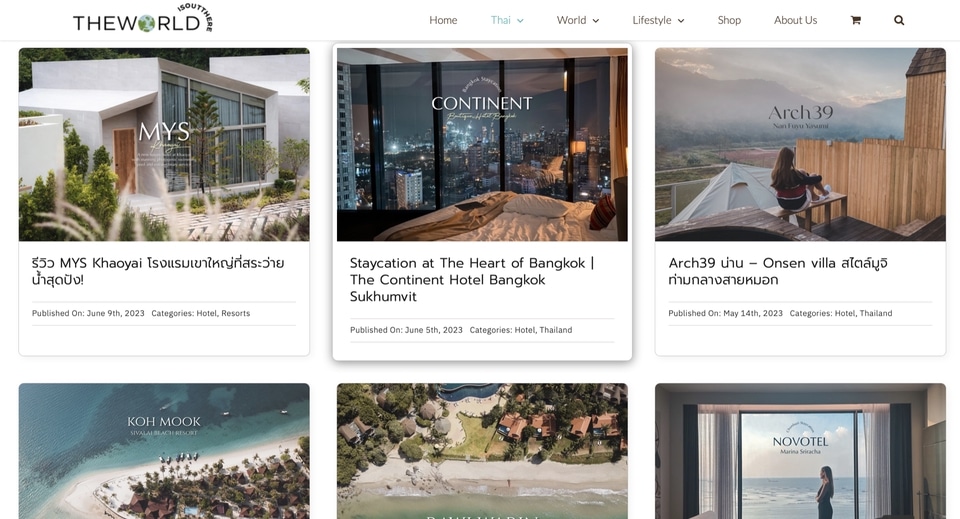Expand the Thai menu chevron
The height and width of the screenshot is (519, 960).
(x=520, y=21)
